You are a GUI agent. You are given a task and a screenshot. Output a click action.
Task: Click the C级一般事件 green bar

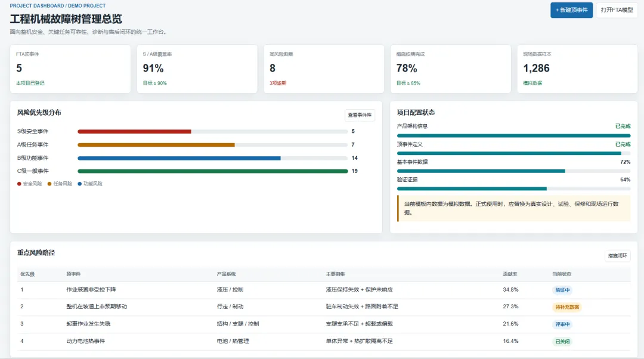213,171
